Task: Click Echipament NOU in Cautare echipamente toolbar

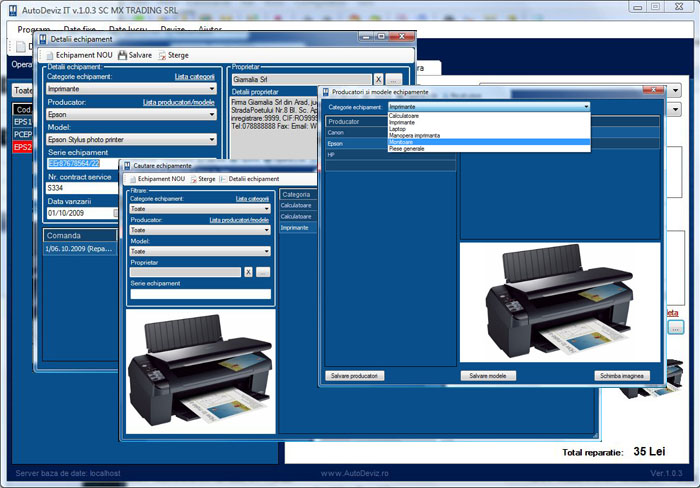Action: tap(157, 179)
